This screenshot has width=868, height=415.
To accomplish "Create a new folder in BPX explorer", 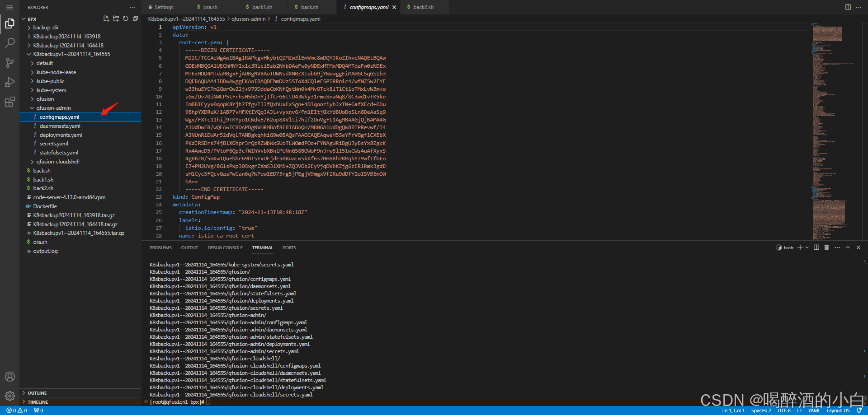I will [116, 19].
